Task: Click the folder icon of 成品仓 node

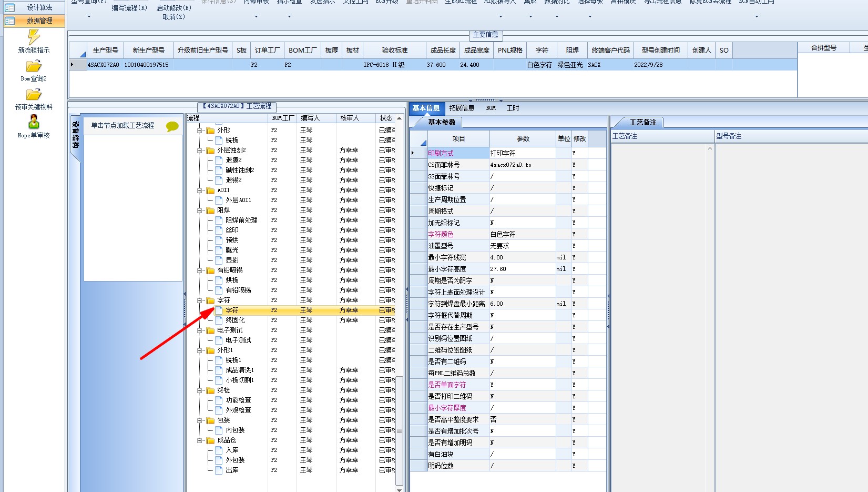Action: point(210,440)
